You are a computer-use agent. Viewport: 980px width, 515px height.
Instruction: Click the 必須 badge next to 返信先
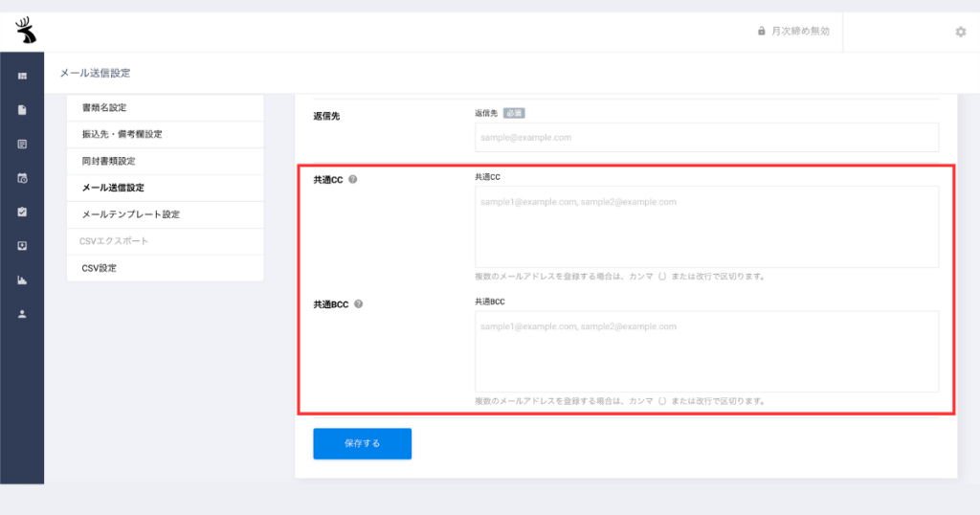tap(514, 113)
